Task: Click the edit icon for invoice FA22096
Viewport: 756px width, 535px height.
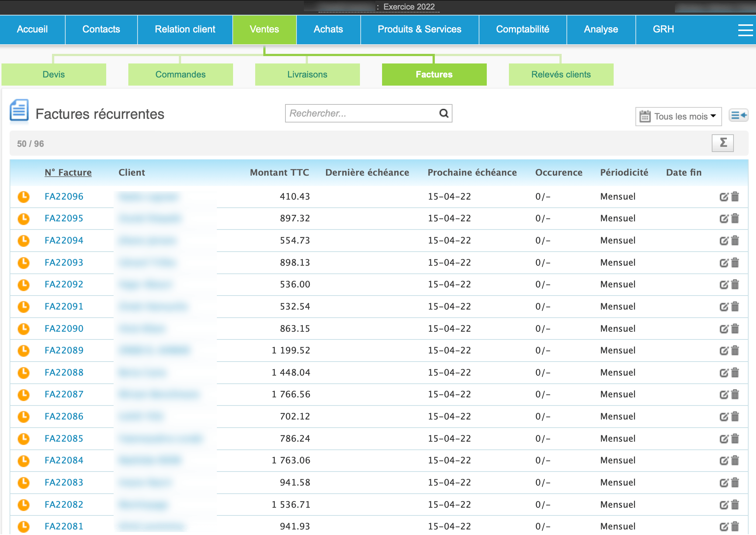Action: coord(724,197)
